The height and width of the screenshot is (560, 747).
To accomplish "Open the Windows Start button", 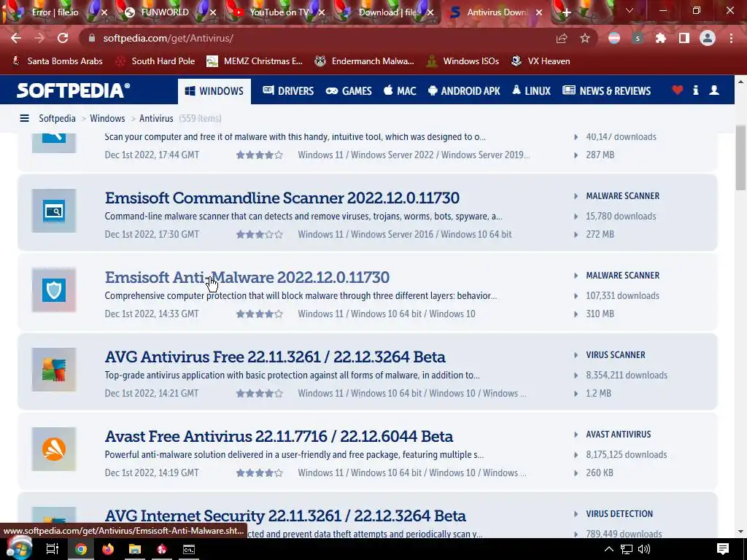I will [18, 549].
